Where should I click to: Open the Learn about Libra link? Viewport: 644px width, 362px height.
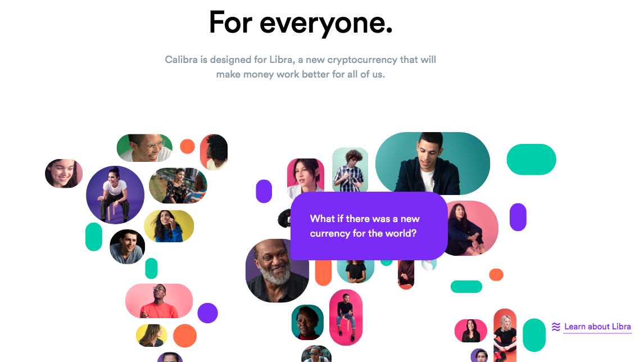point(597,327)
